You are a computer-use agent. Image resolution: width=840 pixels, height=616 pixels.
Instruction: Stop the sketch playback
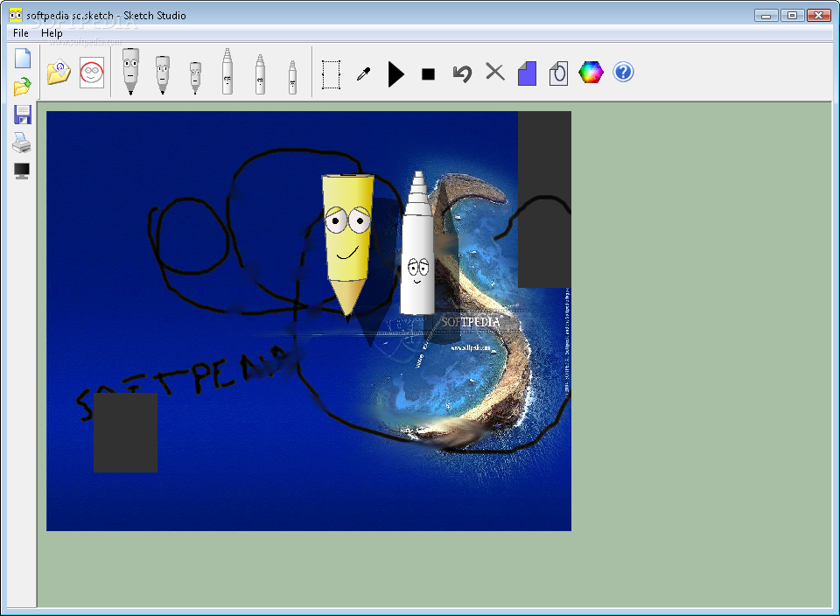point(428,73)
